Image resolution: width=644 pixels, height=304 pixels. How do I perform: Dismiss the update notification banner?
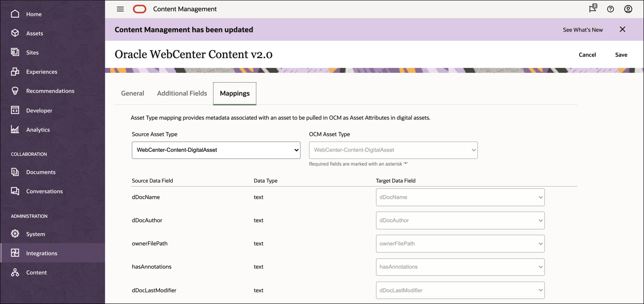(x=622, y=29)
